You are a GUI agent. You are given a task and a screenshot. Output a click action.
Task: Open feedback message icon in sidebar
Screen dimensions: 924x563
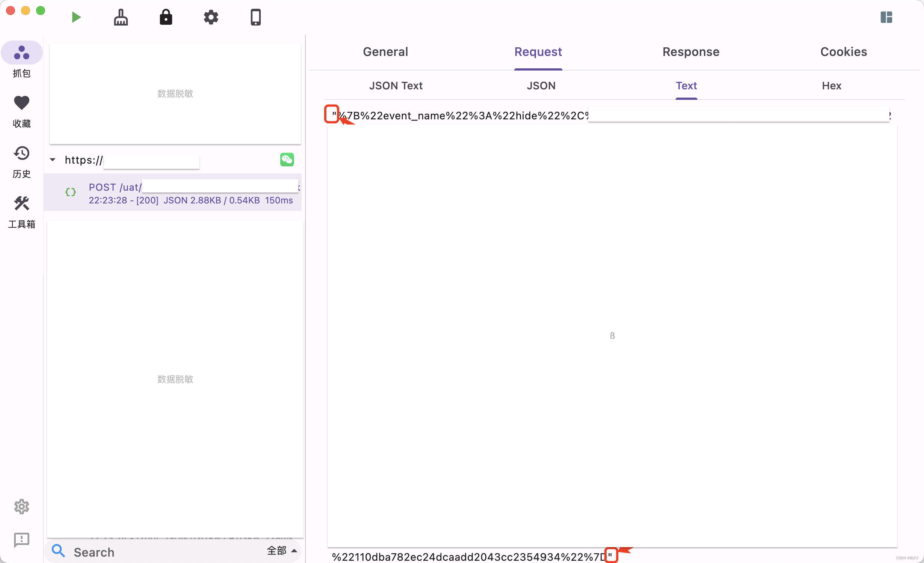[x=22, y=540]
